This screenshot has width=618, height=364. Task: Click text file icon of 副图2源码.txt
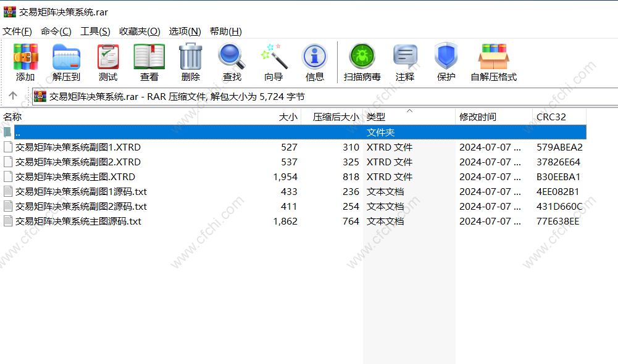pos(8,206)
